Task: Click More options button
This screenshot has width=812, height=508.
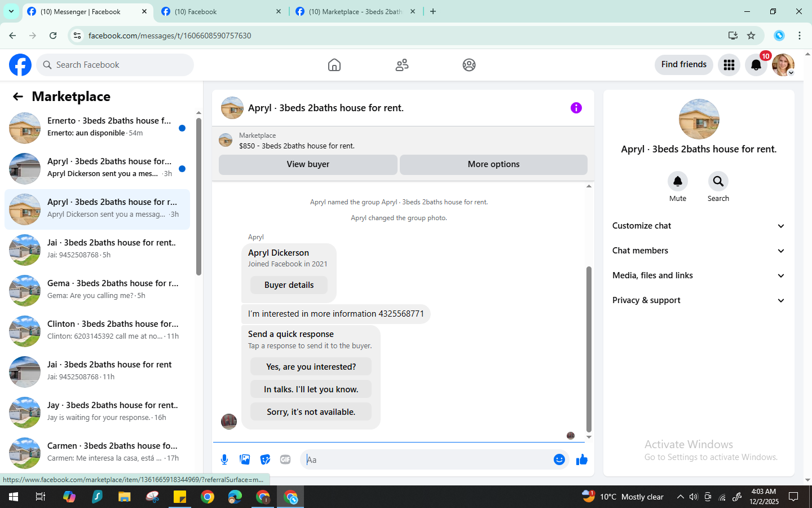Action: 493,164
